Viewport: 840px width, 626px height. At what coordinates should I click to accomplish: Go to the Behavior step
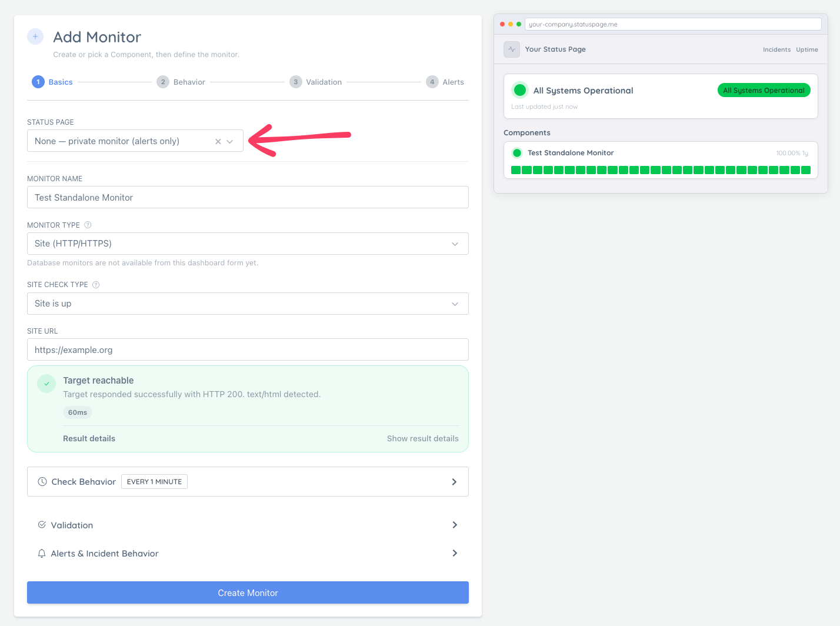181,82
